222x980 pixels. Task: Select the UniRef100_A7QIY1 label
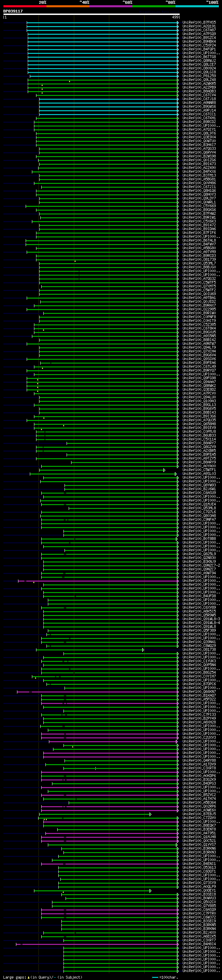(x=199, y=129)
